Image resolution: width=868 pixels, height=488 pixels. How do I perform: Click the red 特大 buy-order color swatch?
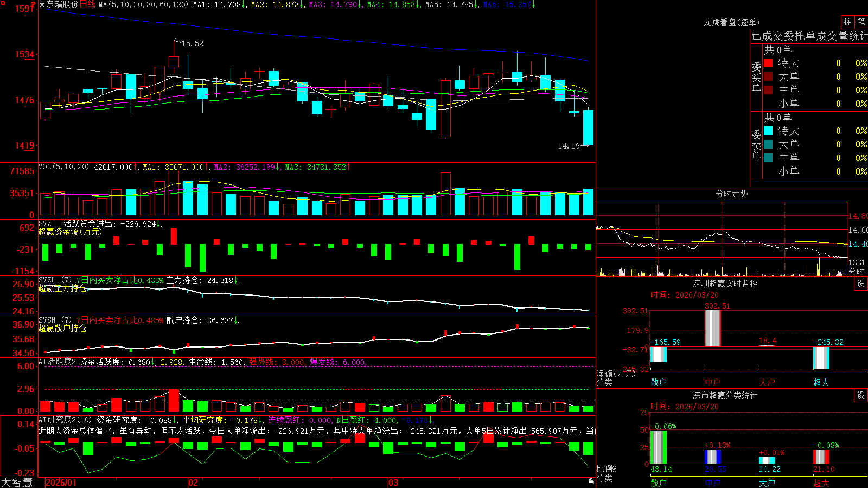(768, 63)
